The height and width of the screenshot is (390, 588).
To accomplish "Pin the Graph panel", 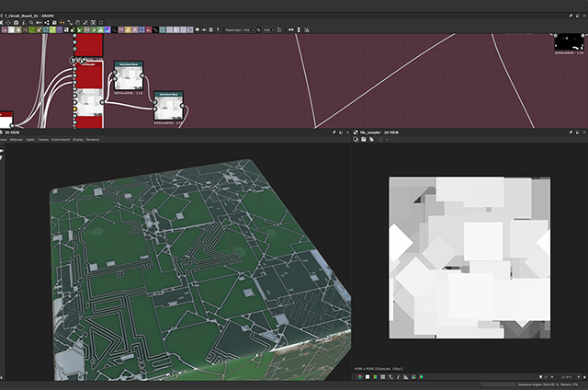I will [571, 16].
